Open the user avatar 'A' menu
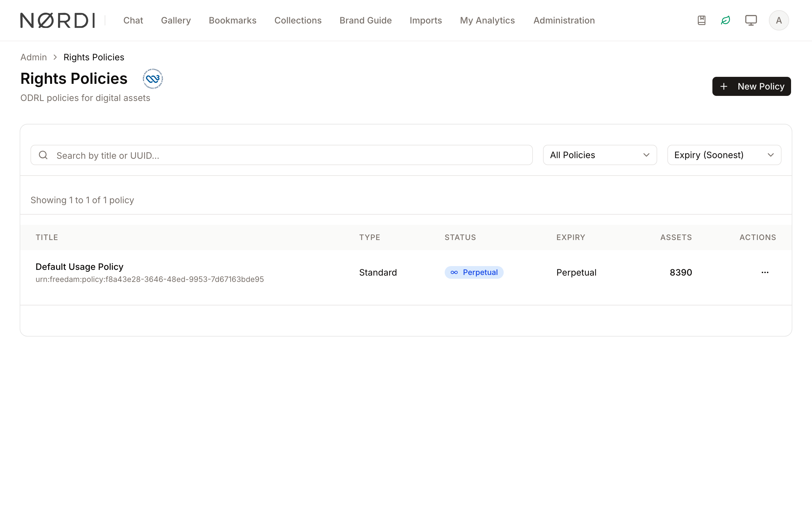This screenshot has width=812, height=508. click(x=779, y=21)
